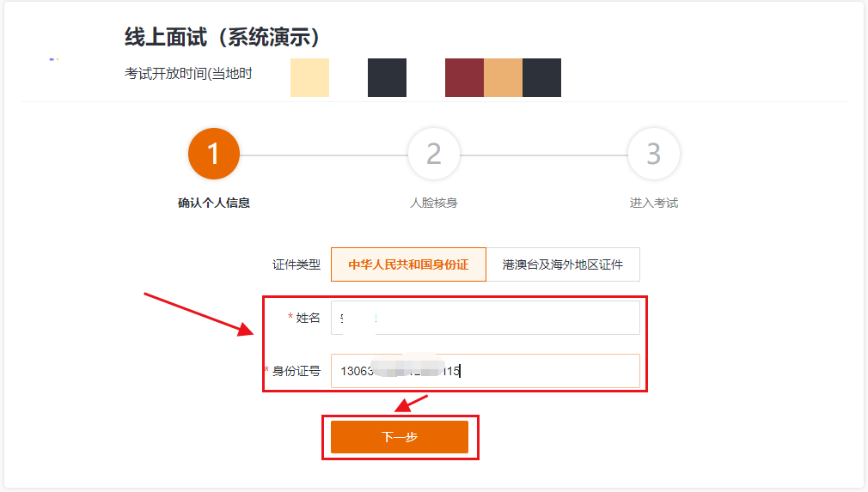This screenshot has width=868, height=492.
Task: Click the 下一步 next button
Action: (x=400, y=437)
